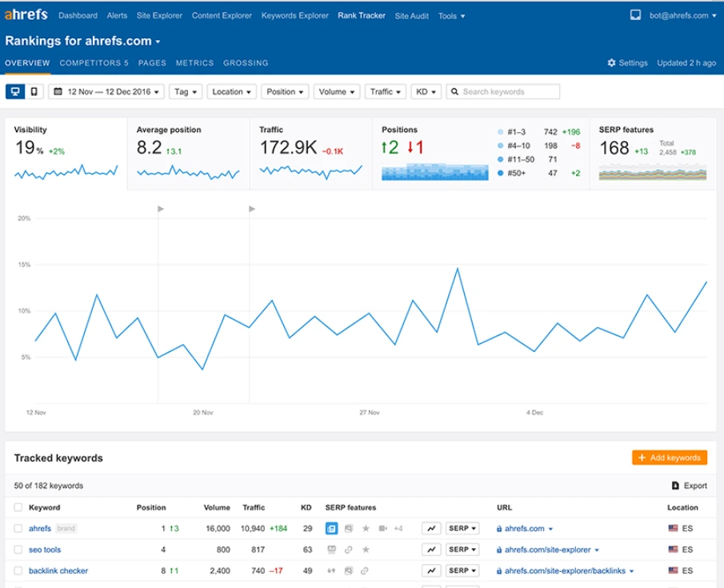Select the Traffic metric card
This screenshot has height=588, width=724.
311,154
